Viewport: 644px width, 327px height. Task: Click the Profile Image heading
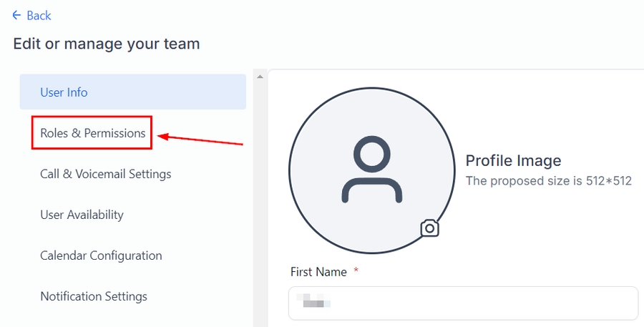click(x=513, y=160)
